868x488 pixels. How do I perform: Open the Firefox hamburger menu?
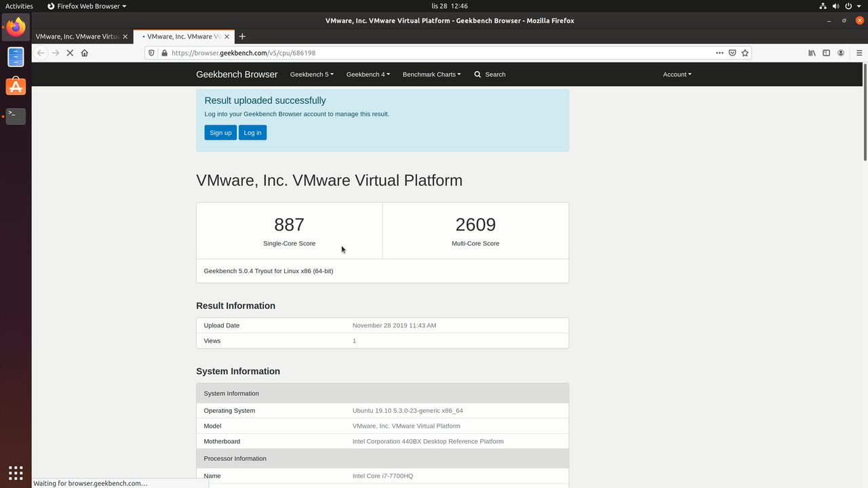pos(859,53)
